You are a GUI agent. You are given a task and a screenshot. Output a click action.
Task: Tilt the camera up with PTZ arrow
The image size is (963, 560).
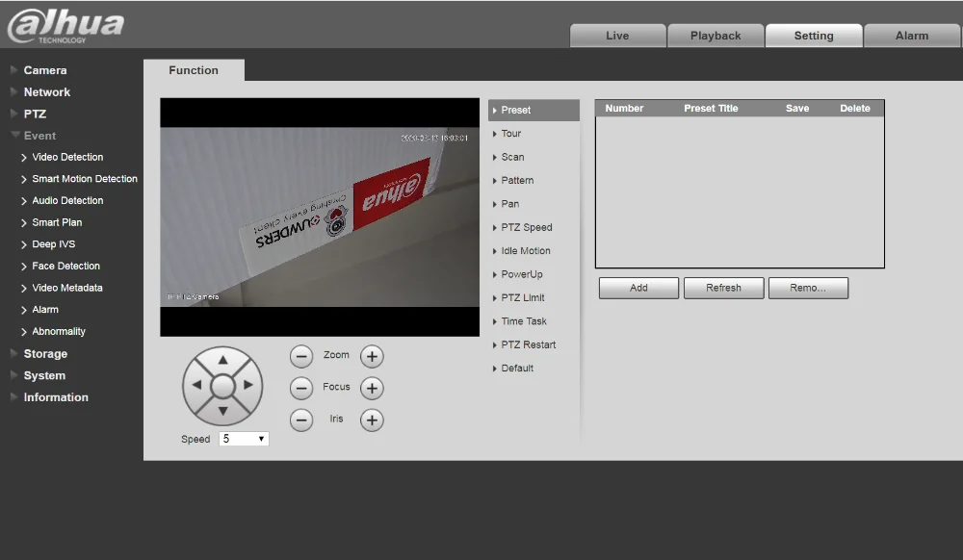(x=223, y=360)
